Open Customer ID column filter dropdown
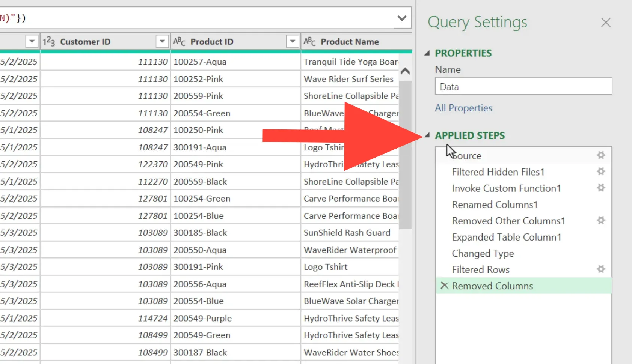 pos(162,41)
